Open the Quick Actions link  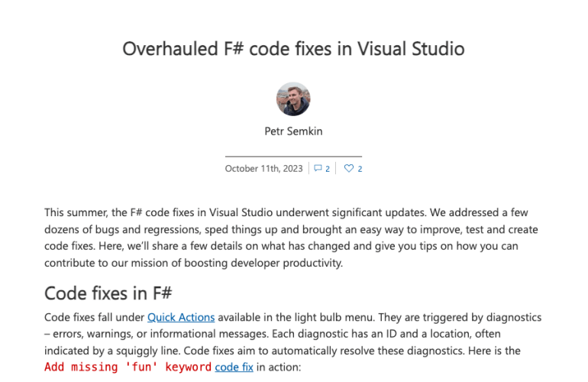coord(181,317)
